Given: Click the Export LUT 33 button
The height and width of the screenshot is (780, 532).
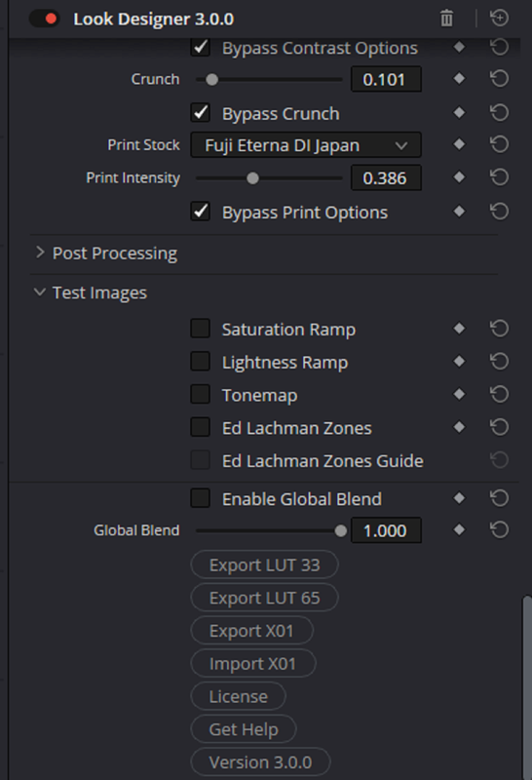Looking at the screenshot, I should tap(264, 565).
